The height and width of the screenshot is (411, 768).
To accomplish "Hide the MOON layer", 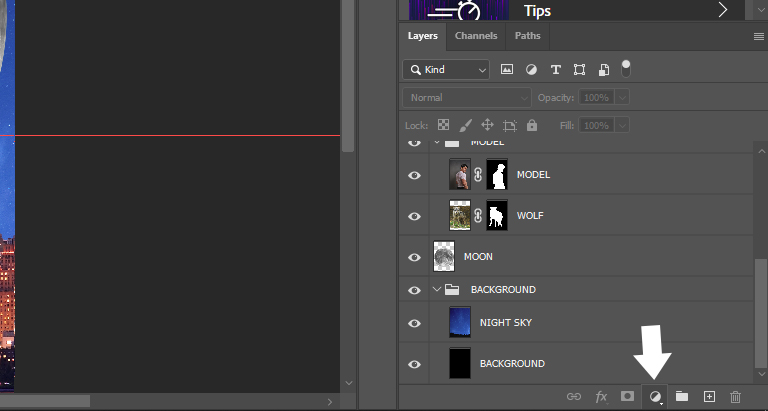I will tap(414, 257).
